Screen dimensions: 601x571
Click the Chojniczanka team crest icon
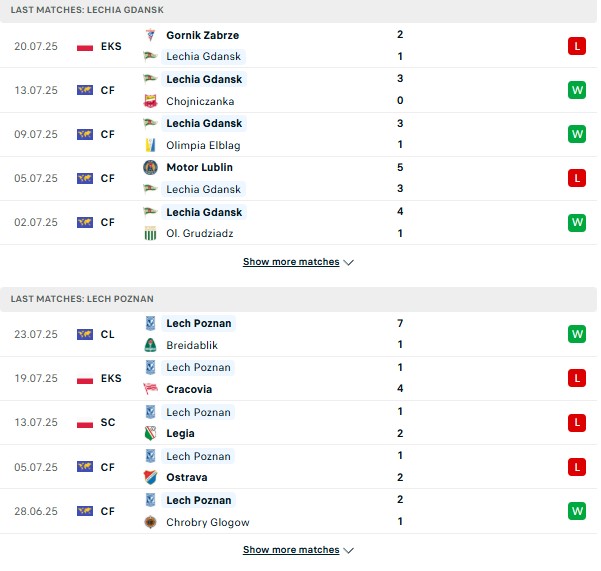coord(150,101)
